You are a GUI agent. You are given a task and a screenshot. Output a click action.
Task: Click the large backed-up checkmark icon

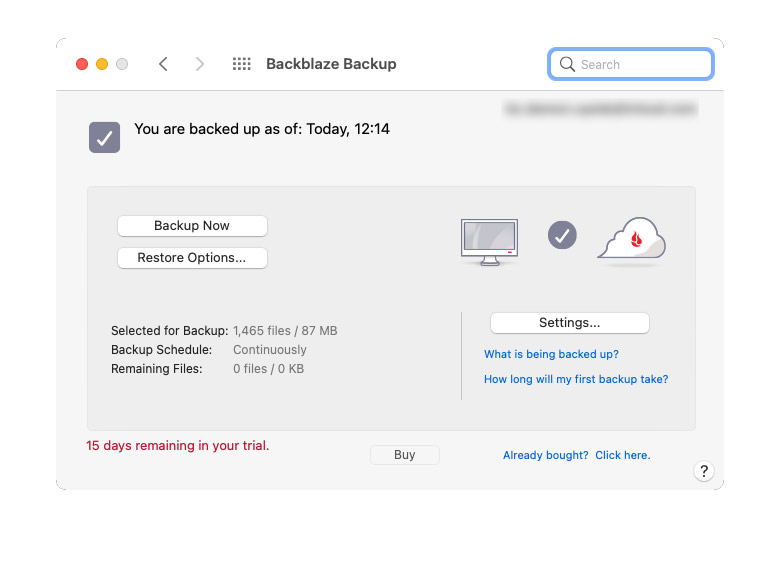pos(104,137)
